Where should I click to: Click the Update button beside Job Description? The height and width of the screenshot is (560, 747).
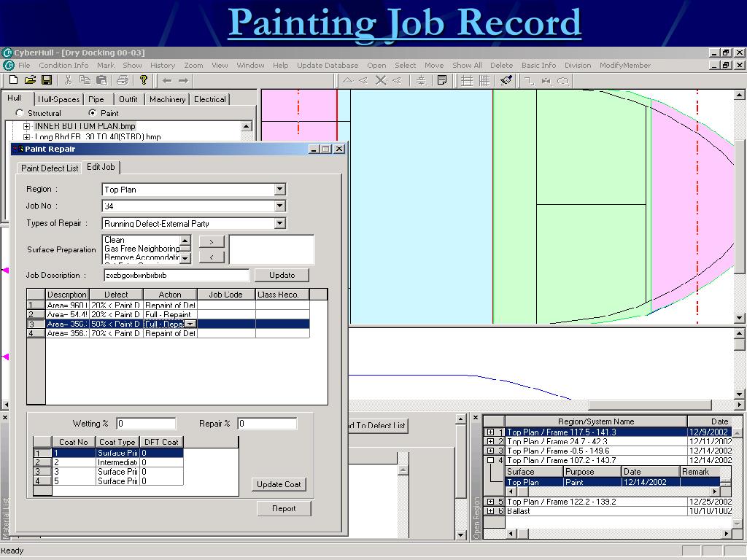point(282,275)
